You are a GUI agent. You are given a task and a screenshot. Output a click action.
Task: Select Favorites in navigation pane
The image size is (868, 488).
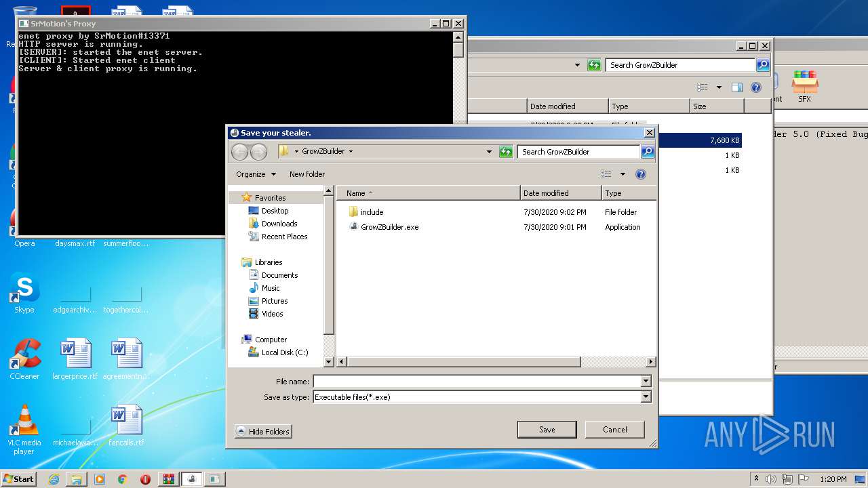click(x=271, y=198)
